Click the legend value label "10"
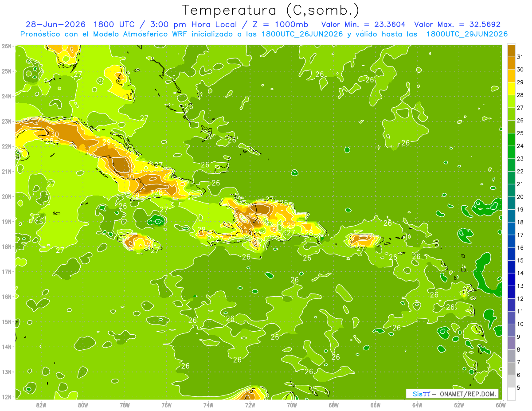The image size is (532, 411). tap(520, 324)
